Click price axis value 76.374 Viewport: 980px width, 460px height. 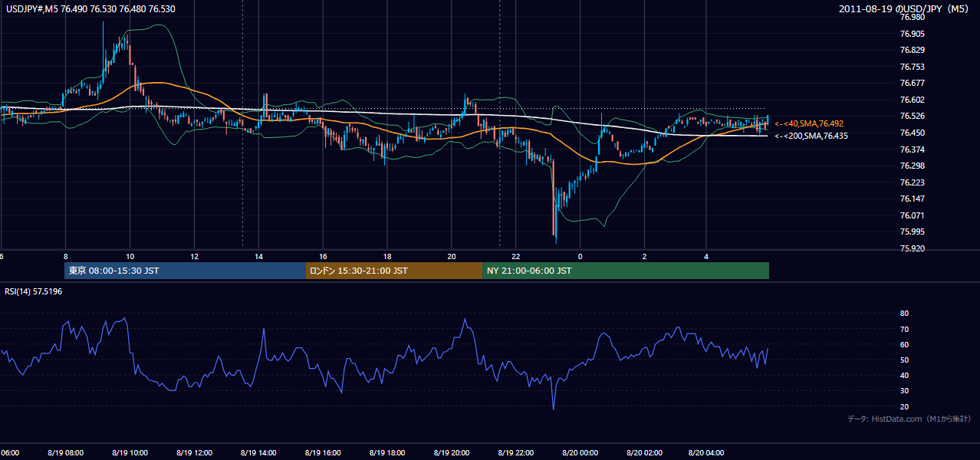pos(912,149)
